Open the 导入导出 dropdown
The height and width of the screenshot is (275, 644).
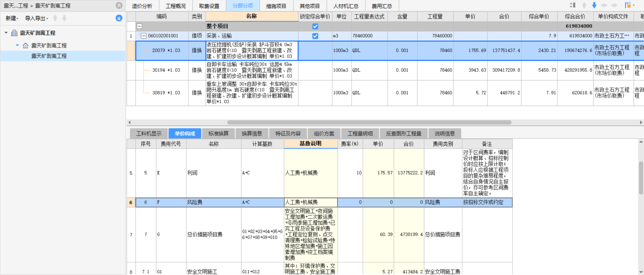[37, 18]
